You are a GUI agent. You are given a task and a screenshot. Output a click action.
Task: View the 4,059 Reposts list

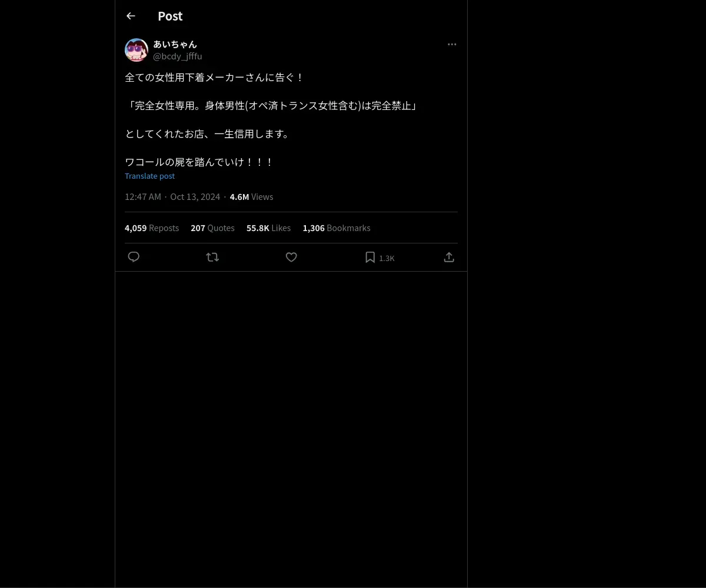pos(152,228)
